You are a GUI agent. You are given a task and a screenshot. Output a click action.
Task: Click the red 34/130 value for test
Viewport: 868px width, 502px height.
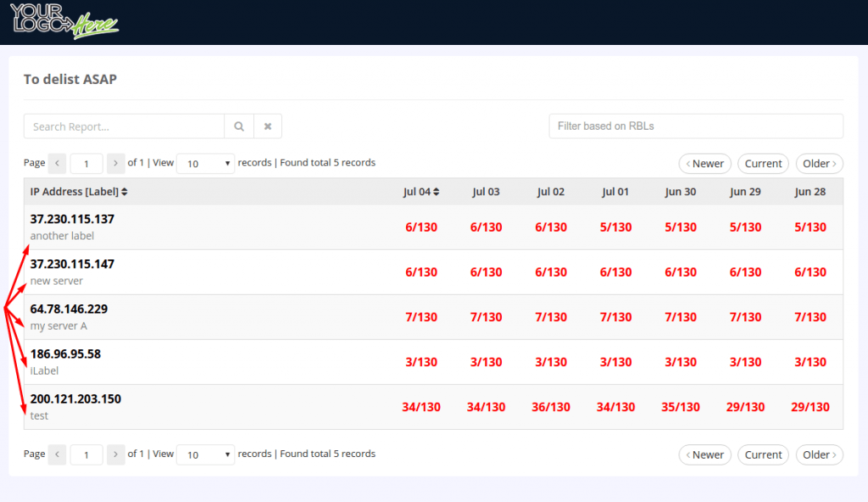point(421,406)
